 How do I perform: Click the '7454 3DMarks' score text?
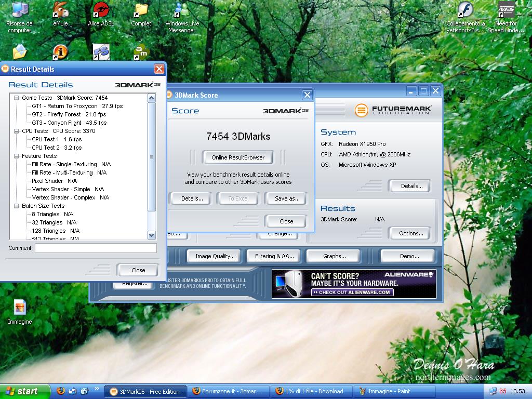click(x=238, y=137)
